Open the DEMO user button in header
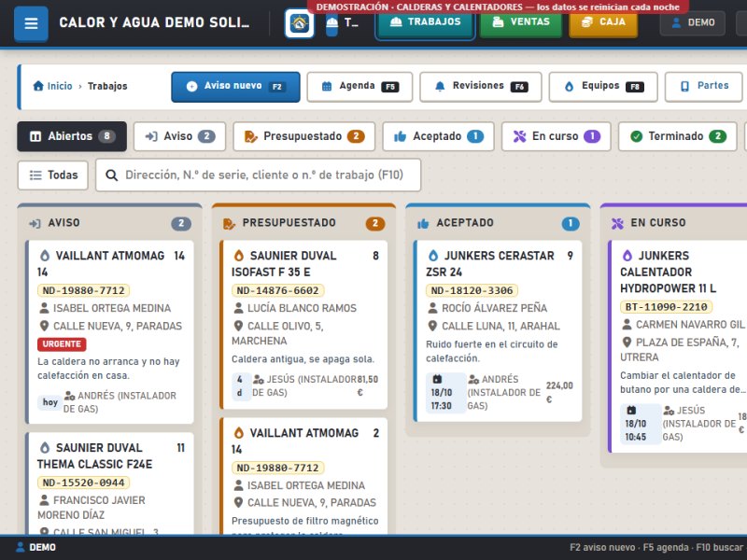The width and height of the screenshot is (747, 560). tap(693, 22)
